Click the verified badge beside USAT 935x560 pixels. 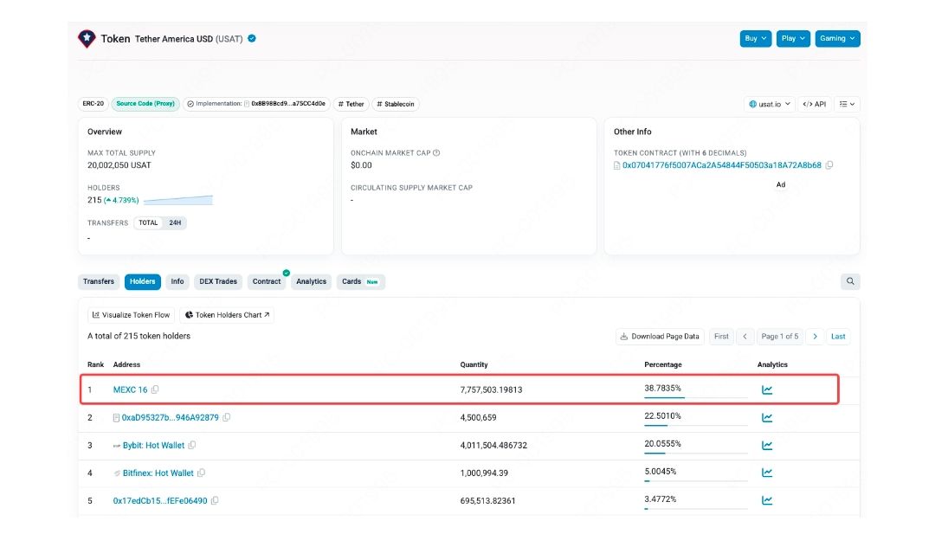[252, 39]
